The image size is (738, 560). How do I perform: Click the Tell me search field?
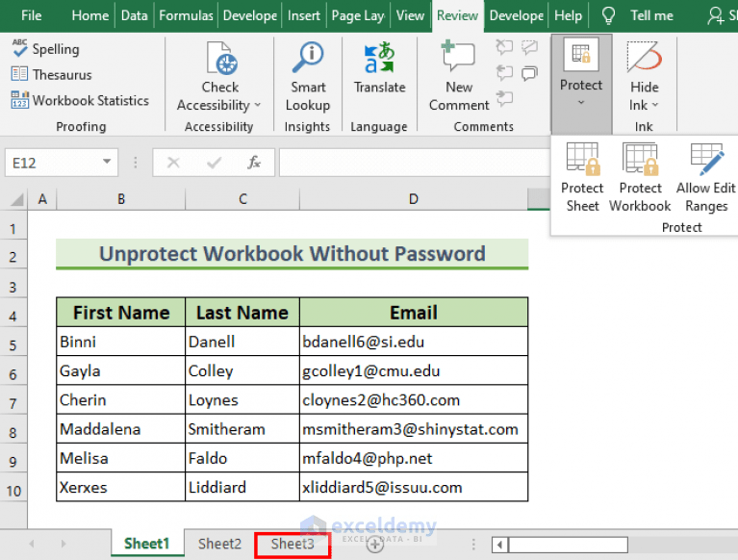[651, 15]
